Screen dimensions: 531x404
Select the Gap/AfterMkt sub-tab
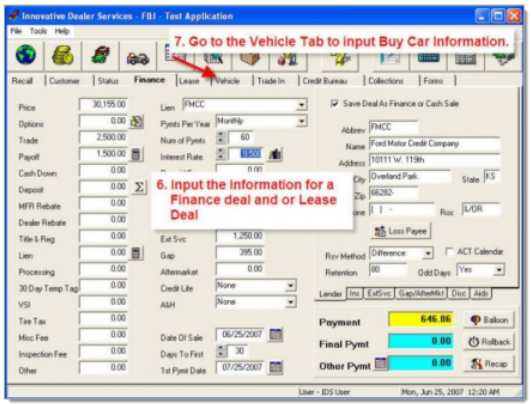click(x=421, y=293)
